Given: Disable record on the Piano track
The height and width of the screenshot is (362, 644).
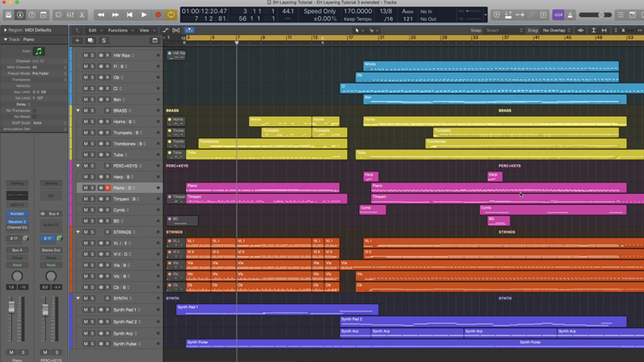Looking at the screenshot, I should tap(108, 188).
